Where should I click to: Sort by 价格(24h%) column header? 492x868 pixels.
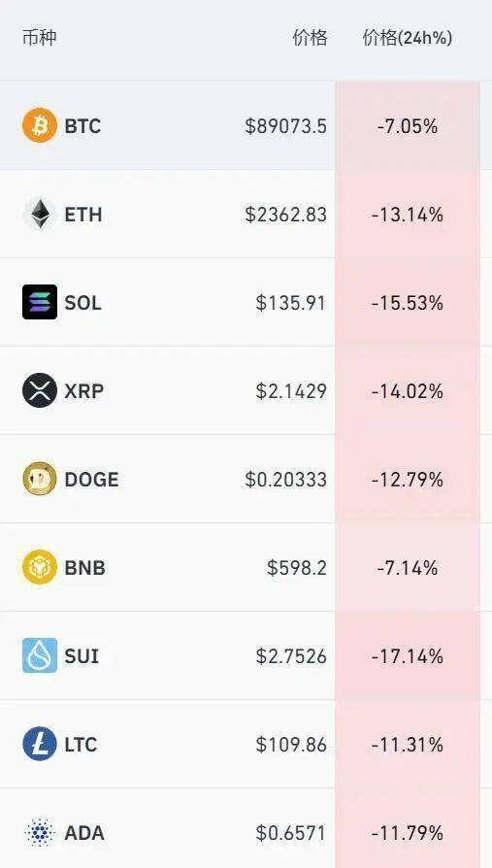tap(408, 38)
